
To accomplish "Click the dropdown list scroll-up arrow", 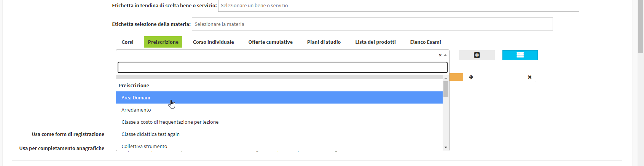I will point(446,78).
